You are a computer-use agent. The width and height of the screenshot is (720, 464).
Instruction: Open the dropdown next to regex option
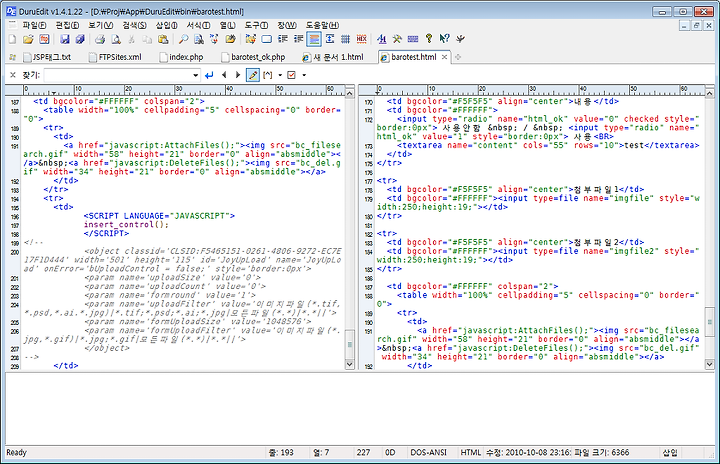tap(280, 75)
